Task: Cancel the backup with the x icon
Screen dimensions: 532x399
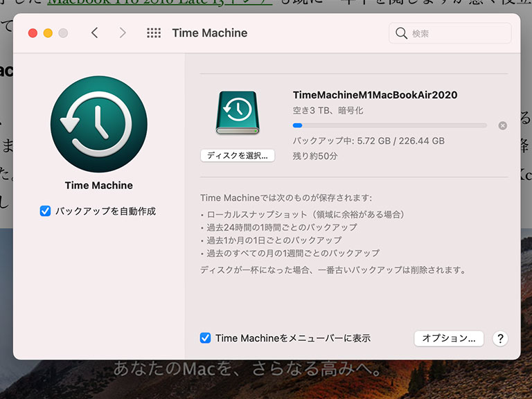Action: (x=503, y=125)
